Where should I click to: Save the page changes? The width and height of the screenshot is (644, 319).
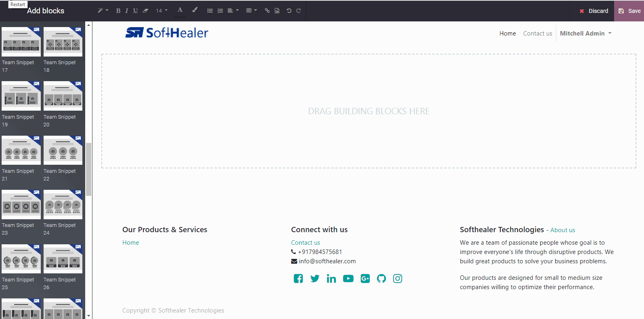629,11
